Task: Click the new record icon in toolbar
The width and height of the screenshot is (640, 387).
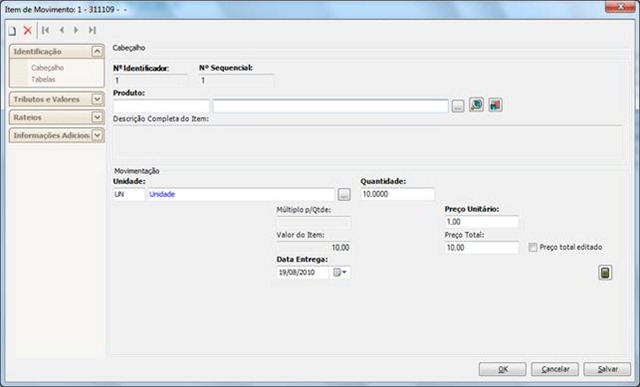Action: coord(12,31)
